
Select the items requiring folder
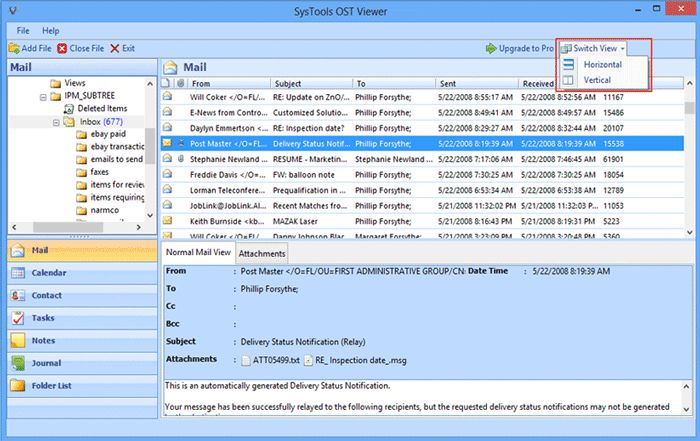(x=117, y=197)
